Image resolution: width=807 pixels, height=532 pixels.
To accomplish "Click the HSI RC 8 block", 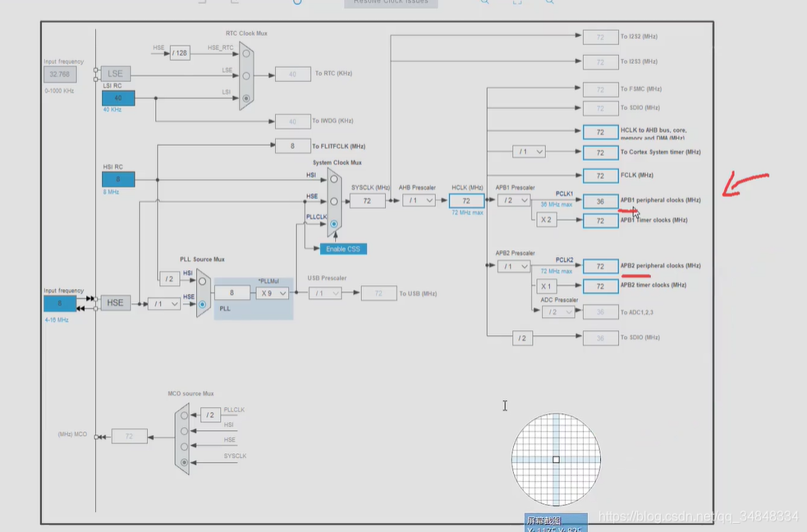I will [x=118, y=179].
